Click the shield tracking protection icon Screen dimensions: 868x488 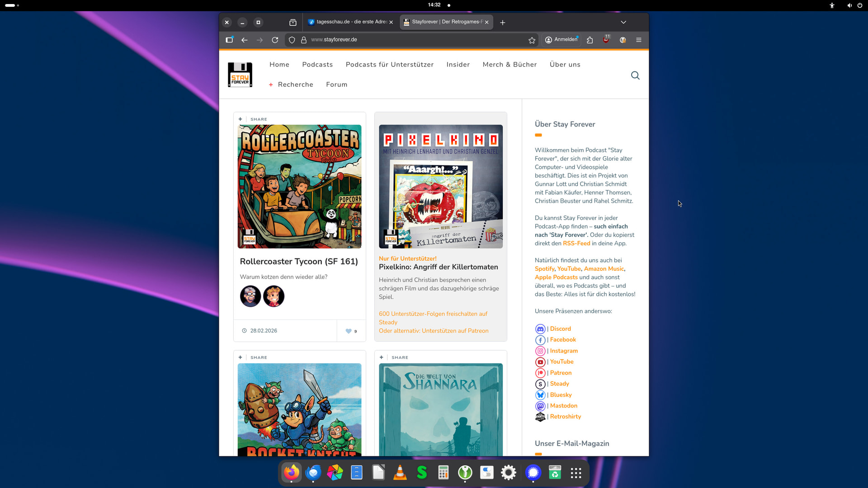pos(292,40)
